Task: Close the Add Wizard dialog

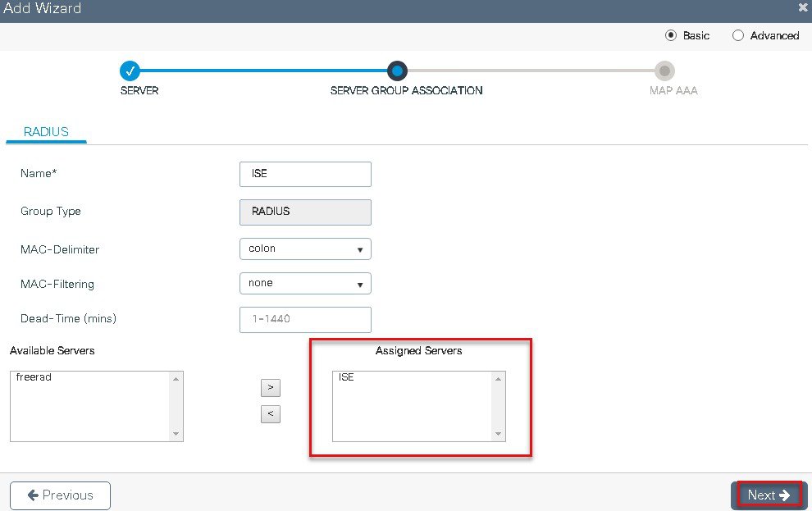Action: [803, 7]
